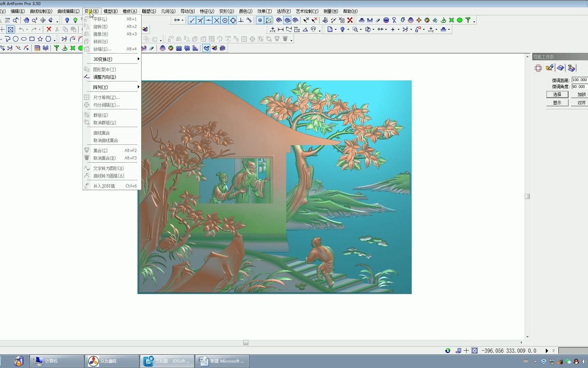Toggle endpoint snap button
588x368 pixels.
coord(192,20)
